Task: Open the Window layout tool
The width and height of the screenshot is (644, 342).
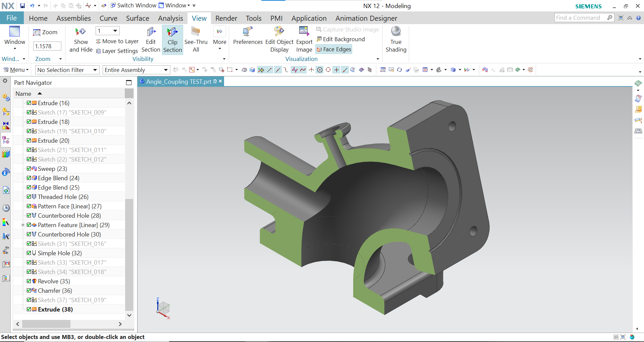Action: pos(14,38)
